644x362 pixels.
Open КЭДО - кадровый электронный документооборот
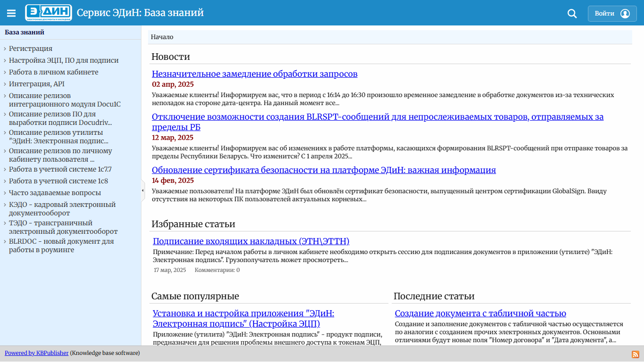pyautogui.click(x=62, y=209)
